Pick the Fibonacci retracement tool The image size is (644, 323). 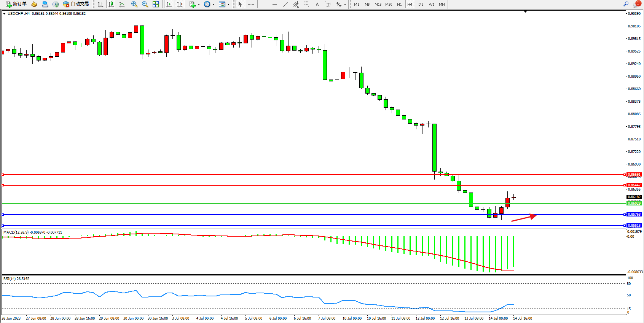tap(306, 4)
